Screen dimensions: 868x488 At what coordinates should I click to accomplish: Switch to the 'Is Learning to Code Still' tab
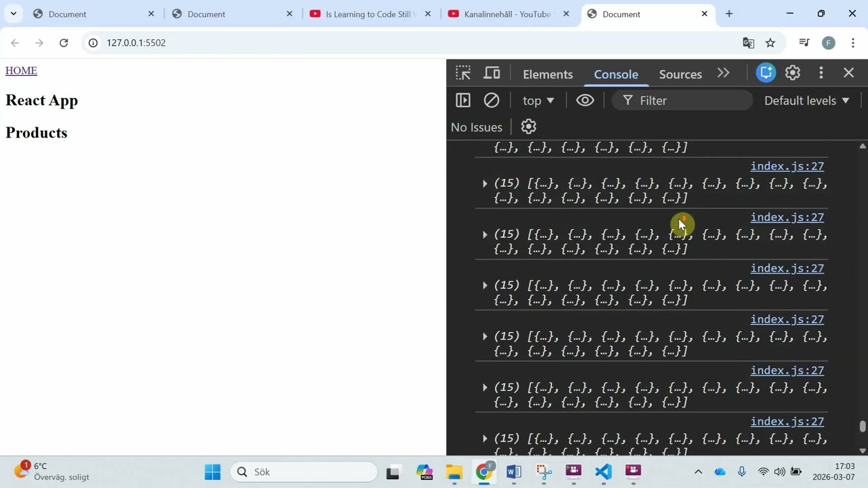370,14
